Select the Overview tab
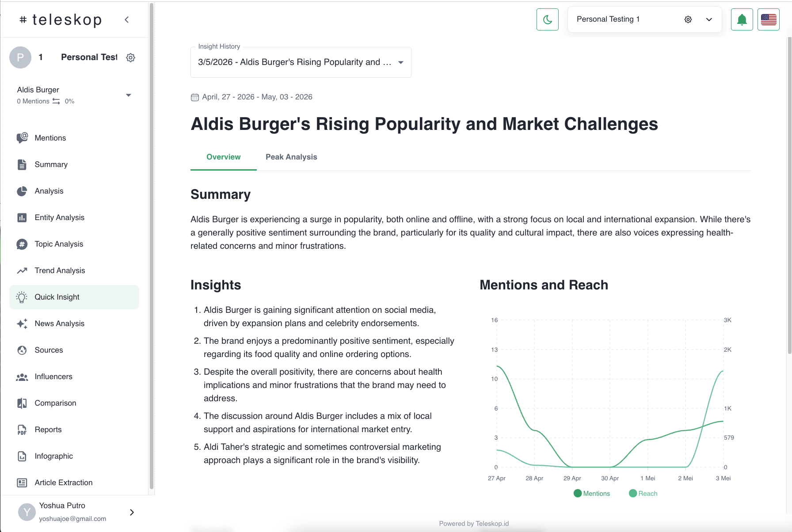This screenshot has height=532, width=792. (x=223, y=157)
